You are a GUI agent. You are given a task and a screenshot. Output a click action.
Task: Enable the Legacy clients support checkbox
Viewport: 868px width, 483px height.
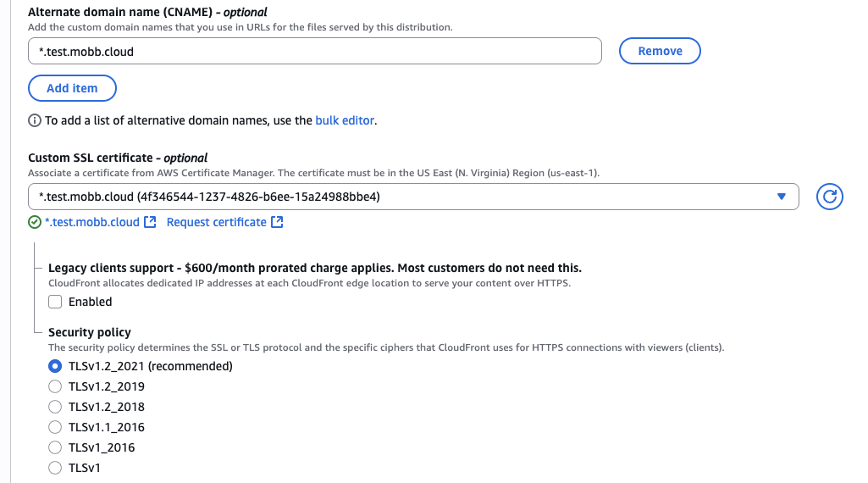55,302
